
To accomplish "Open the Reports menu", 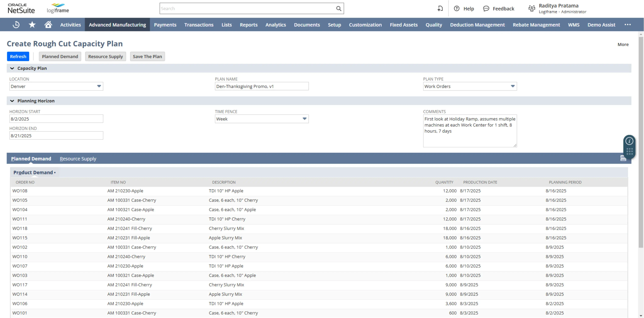I will 249,25.
